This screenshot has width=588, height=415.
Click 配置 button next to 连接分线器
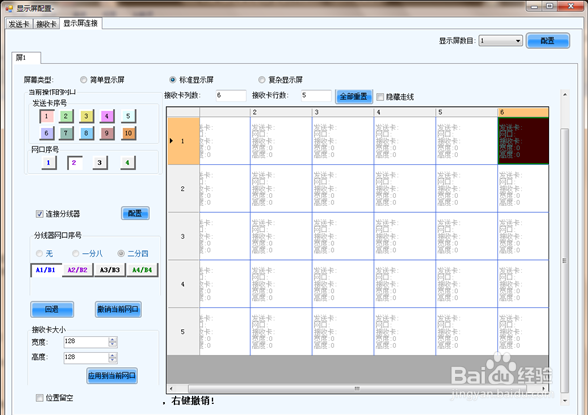click(x=135, y=213)
